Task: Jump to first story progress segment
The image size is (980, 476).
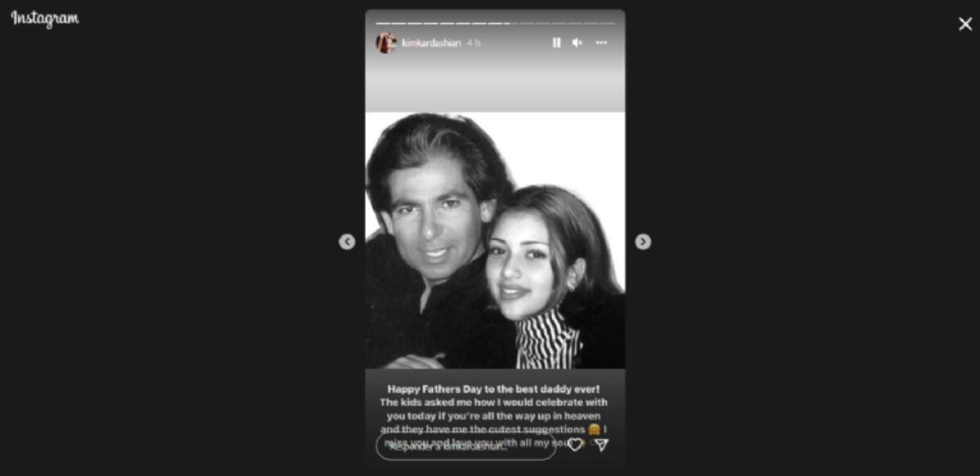Action: (383, 23)
